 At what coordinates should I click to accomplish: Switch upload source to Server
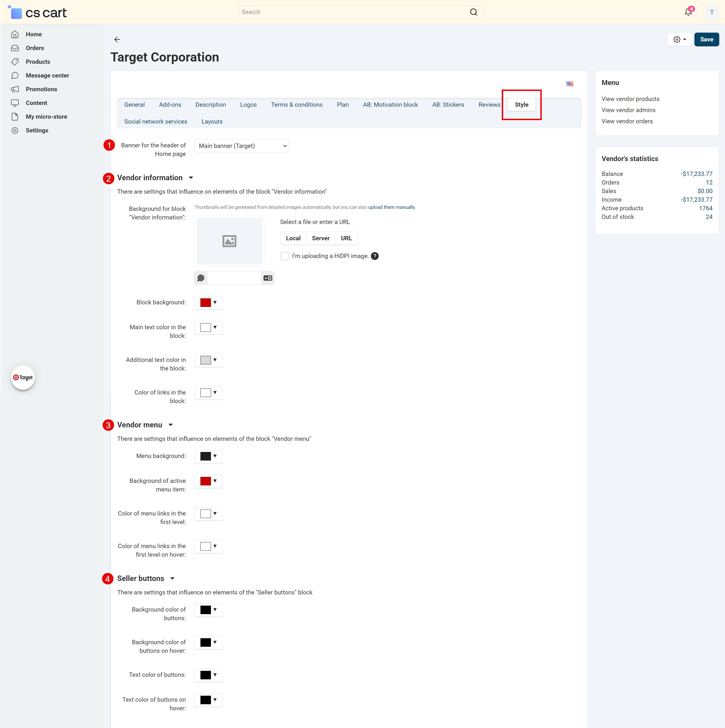320,238
